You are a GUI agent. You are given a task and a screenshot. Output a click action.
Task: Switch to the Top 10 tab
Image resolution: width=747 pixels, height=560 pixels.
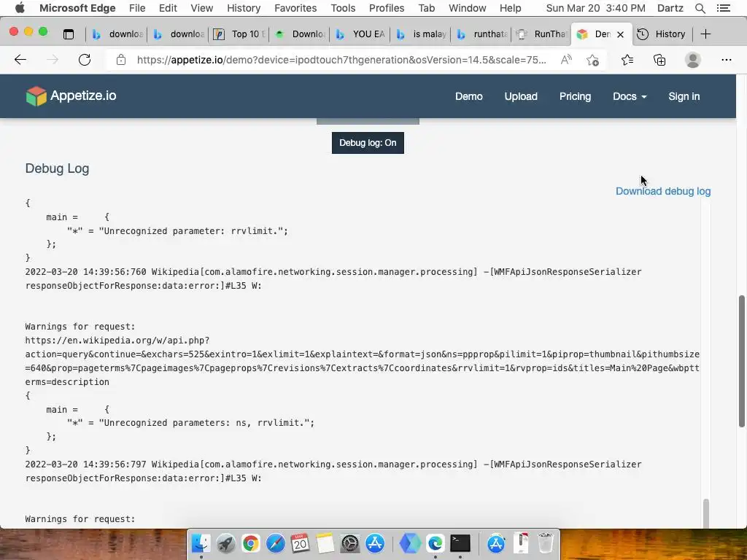239,34
